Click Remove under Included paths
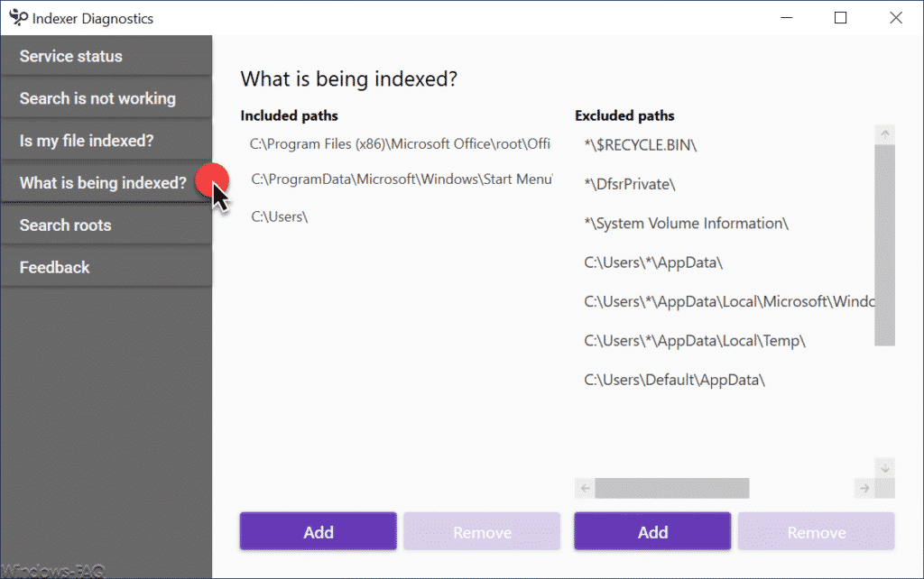The width and height of the screenshot is (924, 579). [x=482, y=532]
